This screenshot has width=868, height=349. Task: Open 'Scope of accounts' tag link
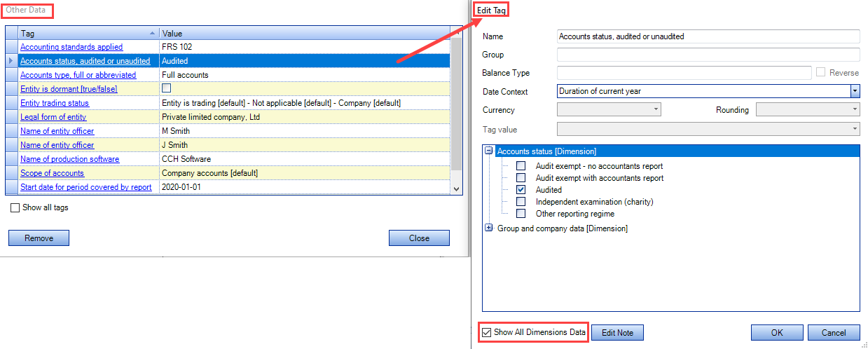click(52, 173)
